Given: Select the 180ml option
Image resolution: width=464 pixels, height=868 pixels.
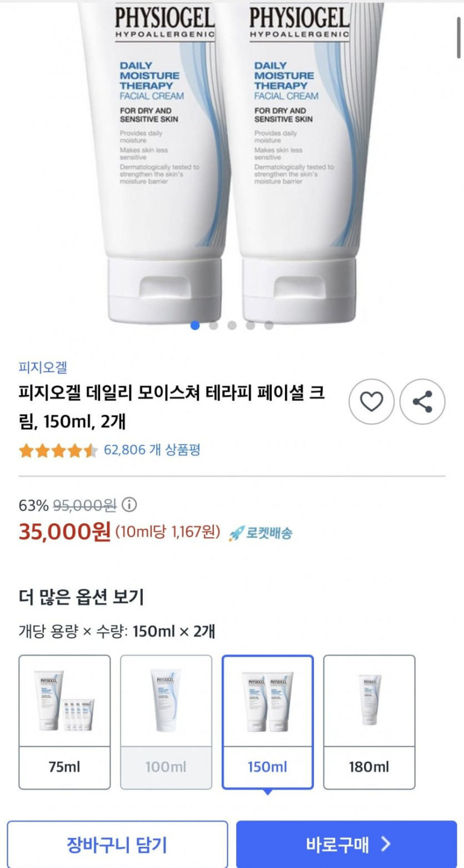Looking at the screenshot, I should [x=369, y=722].
